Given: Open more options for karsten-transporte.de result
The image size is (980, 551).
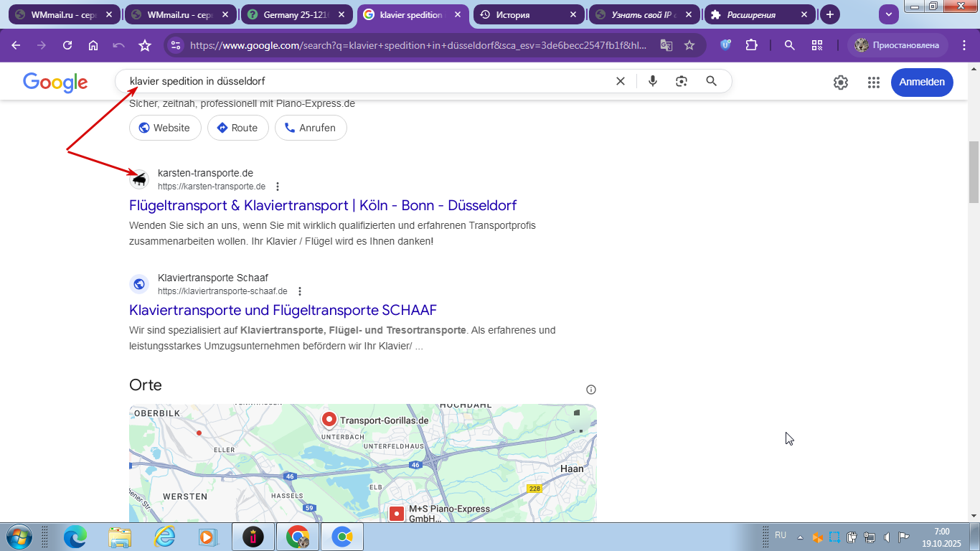Looking at the screenshot, I should [278, 187].
